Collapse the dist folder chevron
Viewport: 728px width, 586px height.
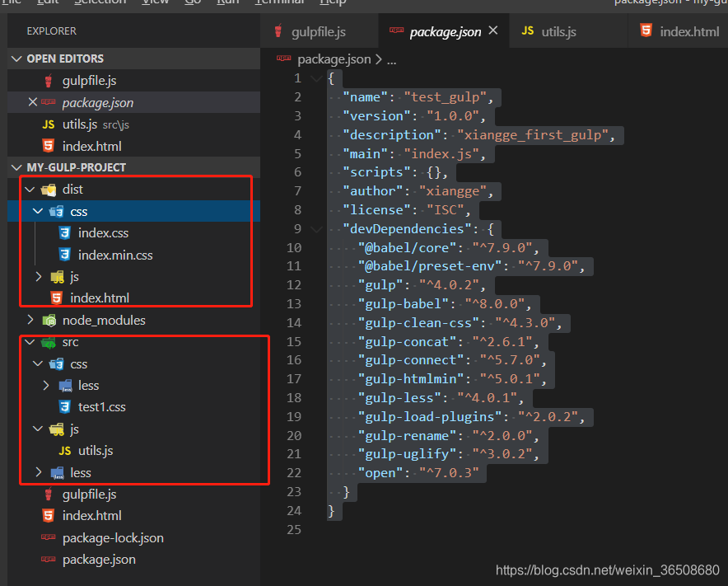30,189
